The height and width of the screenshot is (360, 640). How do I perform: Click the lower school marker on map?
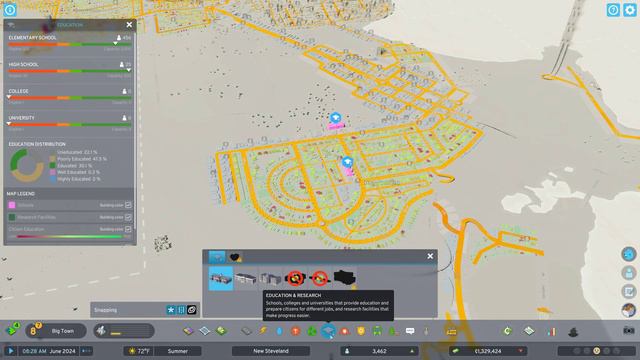(x=347, y=162)
